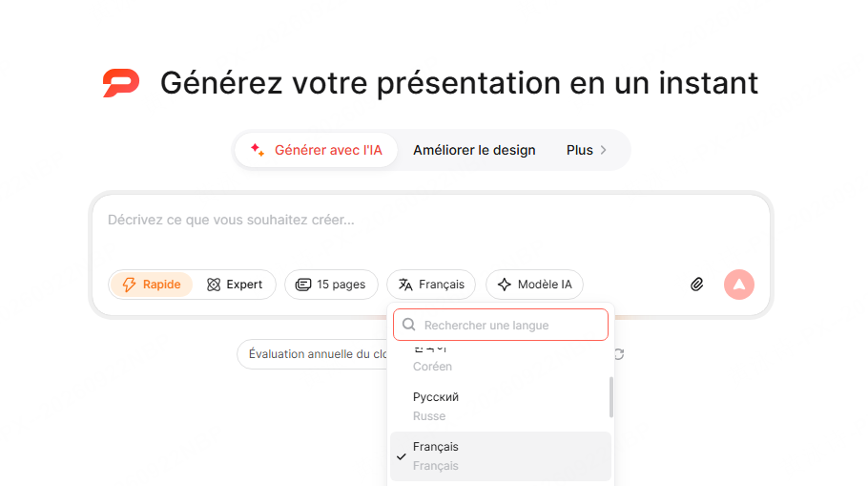Click the send arrow button

pyautogui.click(x=739, y=285)
